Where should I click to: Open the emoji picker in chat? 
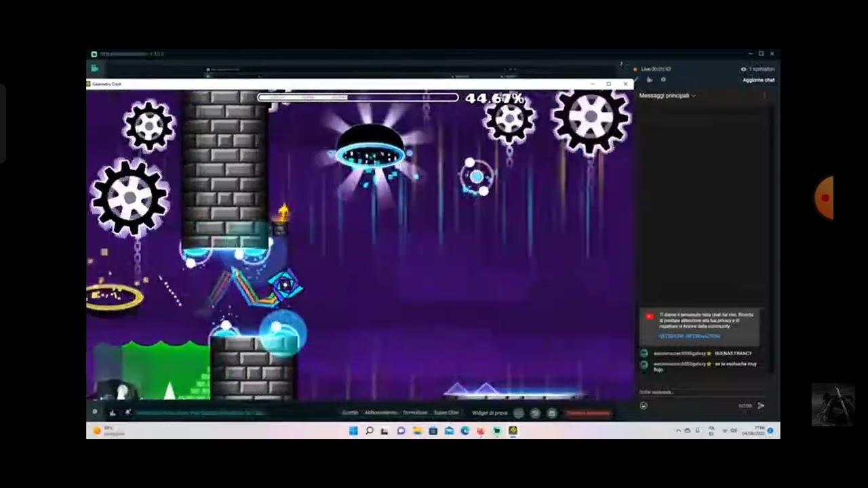[x=644, y=406]
